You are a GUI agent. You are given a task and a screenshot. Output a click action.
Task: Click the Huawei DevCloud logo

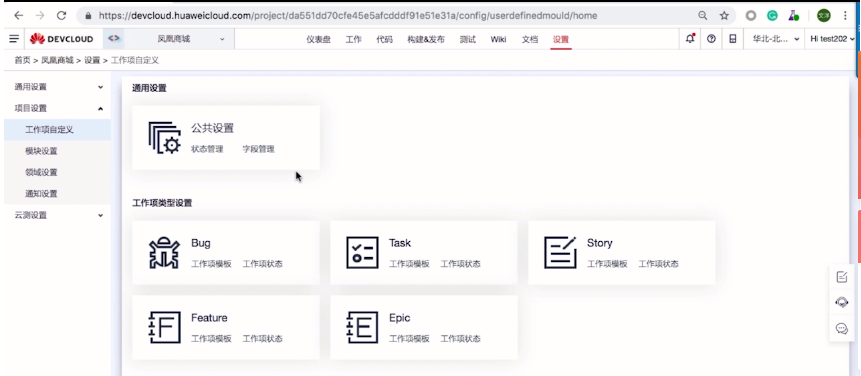click(x=62, y=39)
